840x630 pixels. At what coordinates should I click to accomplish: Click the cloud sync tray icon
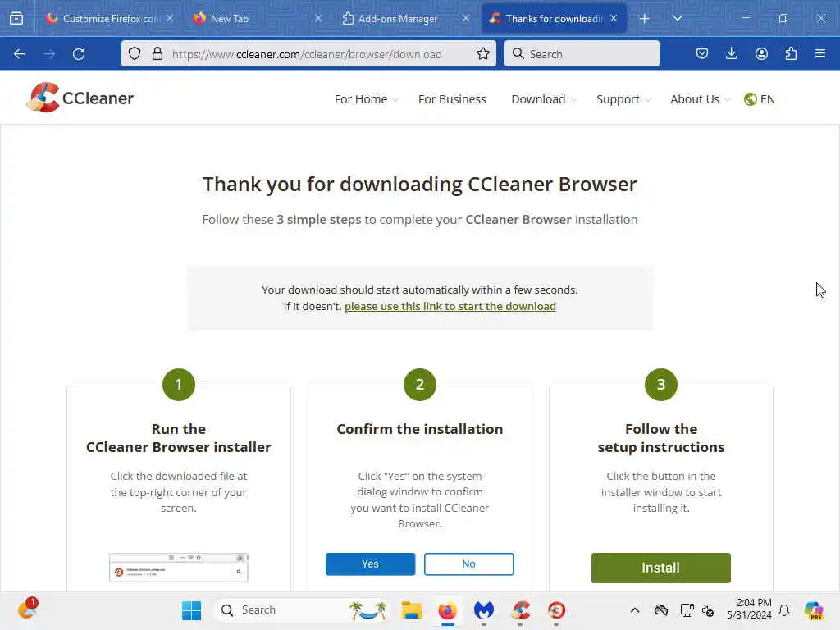coord(661,610)
